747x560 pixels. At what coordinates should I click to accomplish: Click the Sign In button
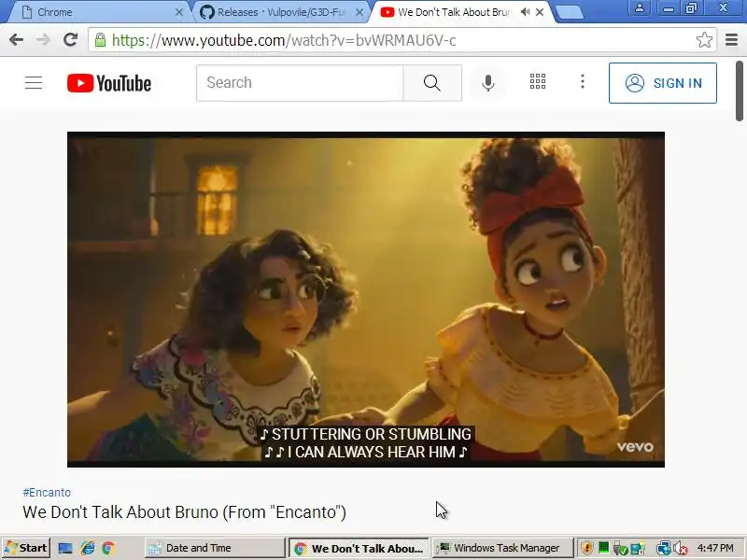point(663,83)
